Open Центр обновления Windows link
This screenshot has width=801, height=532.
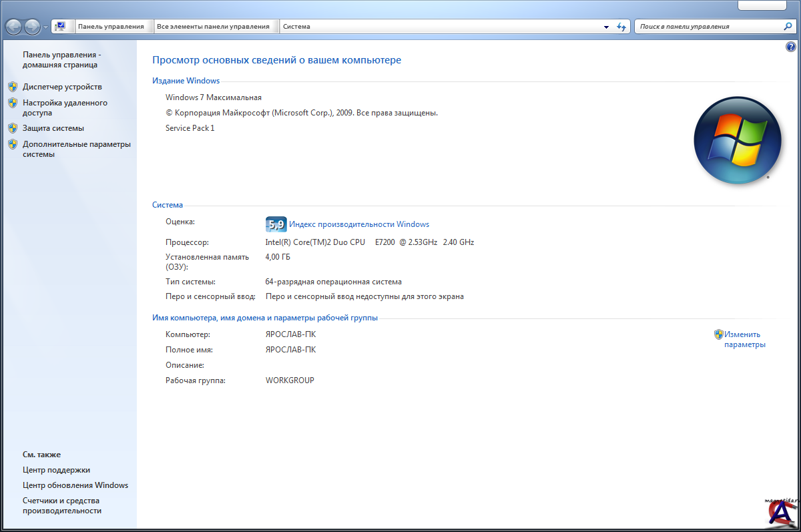pyautogui.click(x=75, y=485)
